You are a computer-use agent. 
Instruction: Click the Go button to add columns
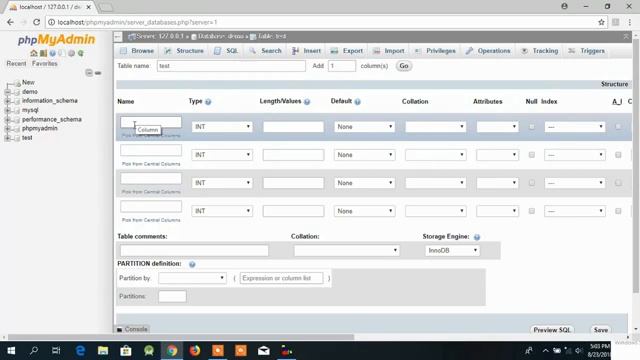click(404, 66)
